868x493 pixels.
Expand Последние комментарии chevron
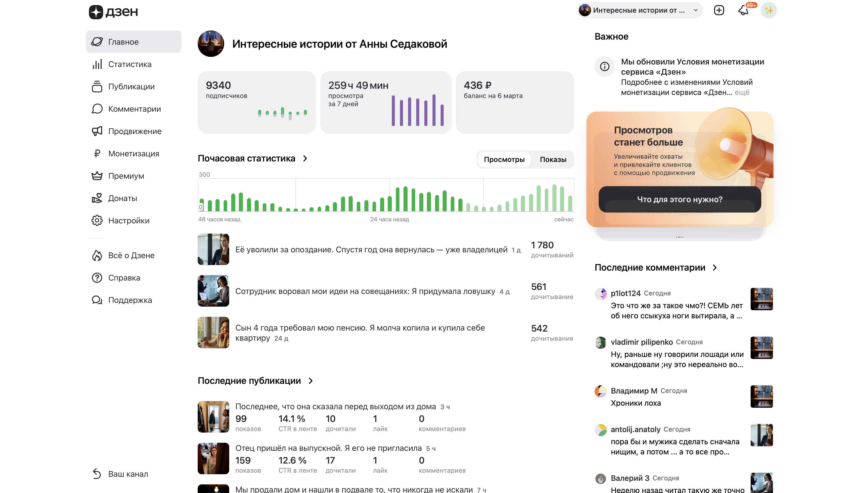(x=715, y=268)
